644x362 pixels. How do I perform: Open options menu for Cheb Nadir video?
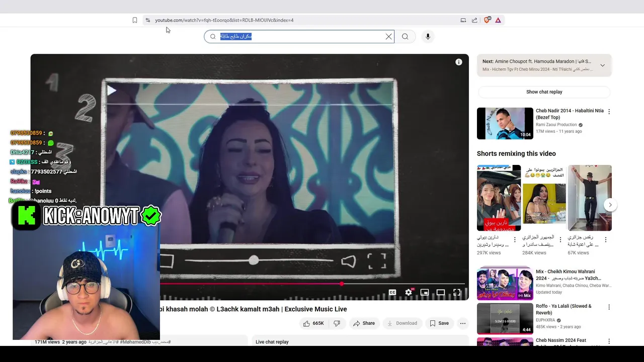[609, 112]
